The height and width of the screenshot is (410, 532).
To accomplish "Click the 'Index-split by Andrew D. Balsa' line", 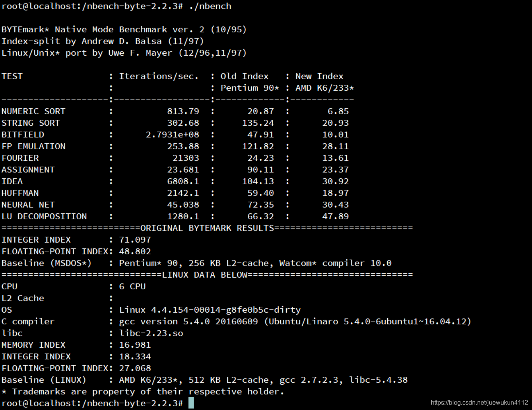I will (x=103, y=41).
